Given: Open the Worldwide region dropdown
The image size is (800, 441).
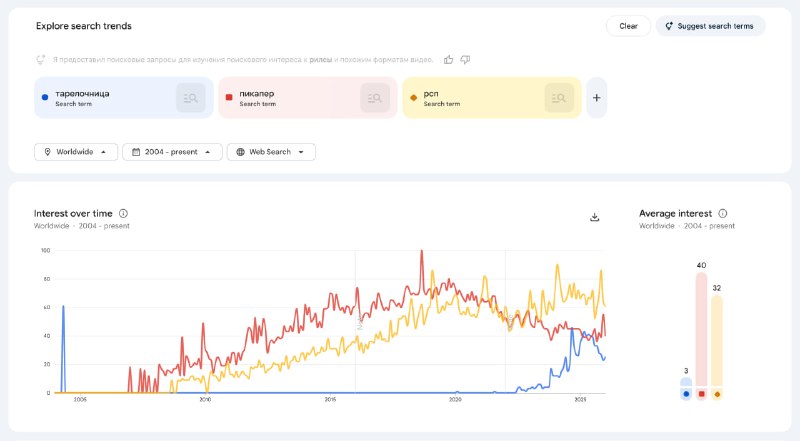Looking at the screenshot, I should pos(76,152).
